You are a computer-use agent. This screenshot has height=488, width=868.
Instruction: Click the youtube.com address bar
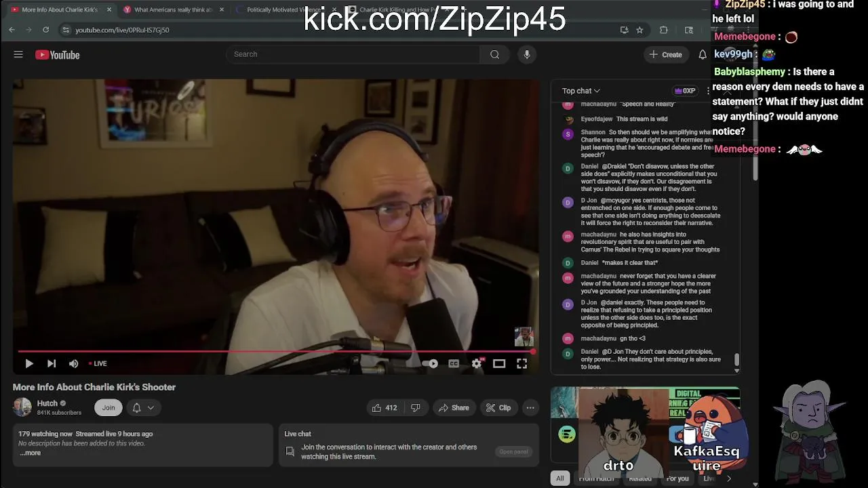click(x=339, y=30)
